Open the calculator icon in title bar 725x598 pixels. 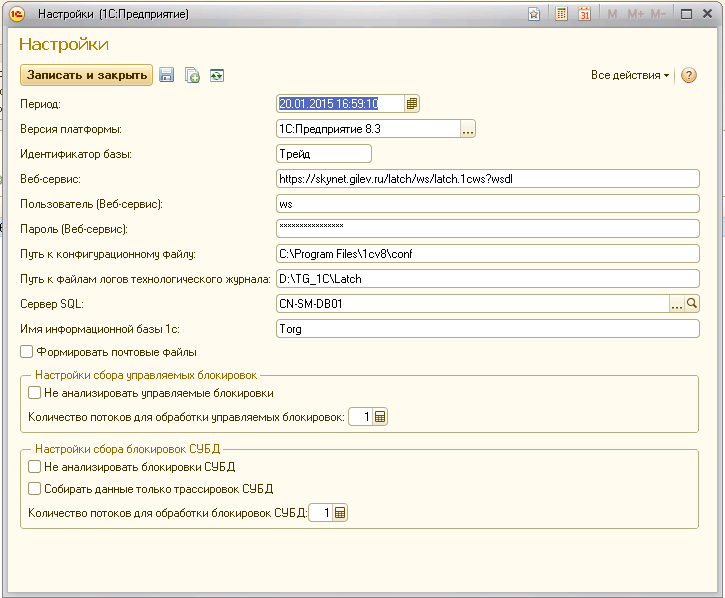[561, 14]
